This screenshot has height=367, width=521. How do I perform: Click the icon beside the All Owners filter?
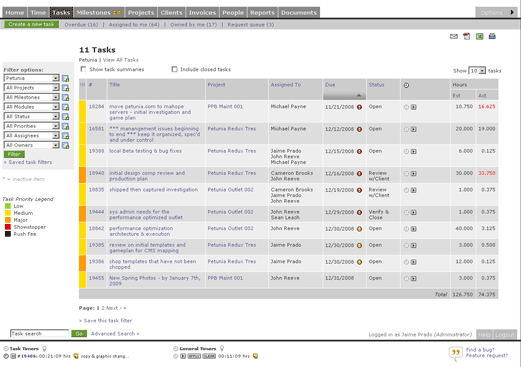coord(65,145)
